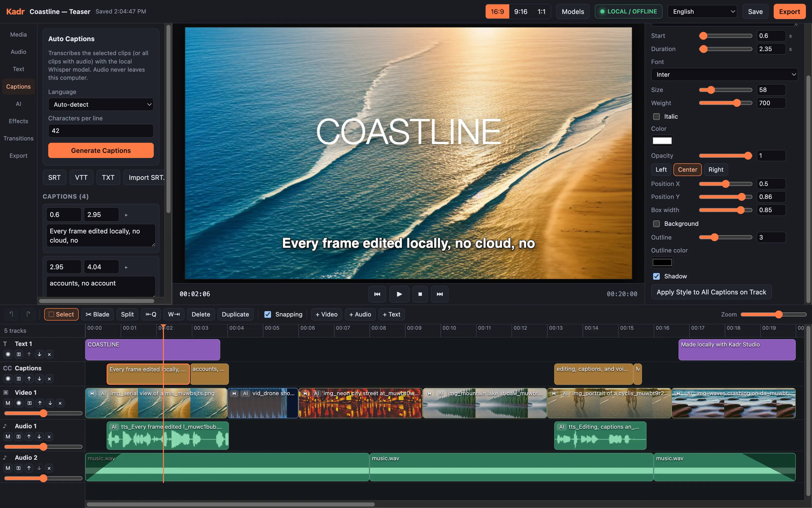Lock the Audio 1 track
812x508 pixels.
19,436
